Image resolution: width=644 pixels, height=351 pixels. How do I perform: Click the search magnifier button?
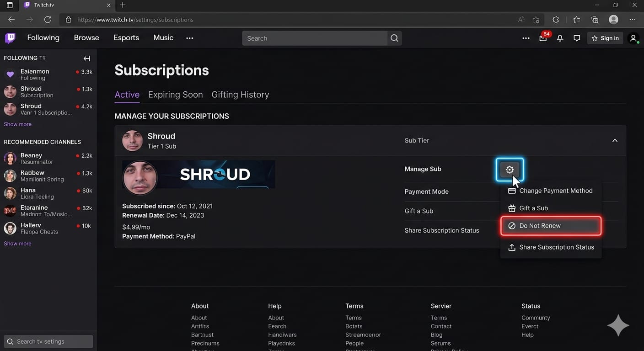click(x=394, y=38)
